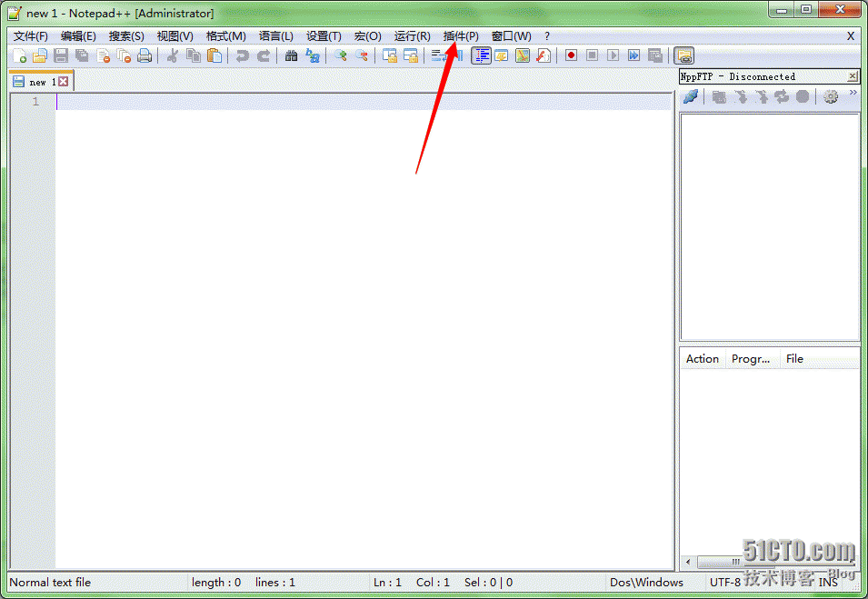
Task: Click the Save toolbar icon
Action: pos(61,56)
